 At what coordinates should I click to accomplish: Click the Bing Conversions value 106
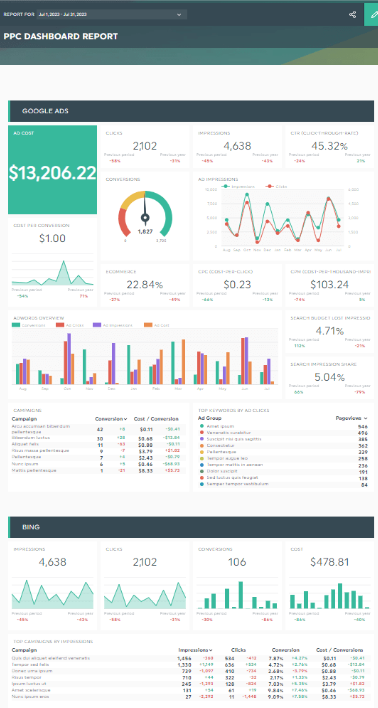(x=237, y=562)
